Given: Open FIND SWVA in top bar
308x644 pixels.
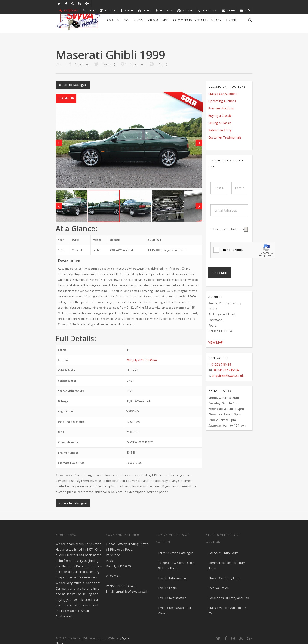Looking at the screenshot, I should click(x=164, y=10).
